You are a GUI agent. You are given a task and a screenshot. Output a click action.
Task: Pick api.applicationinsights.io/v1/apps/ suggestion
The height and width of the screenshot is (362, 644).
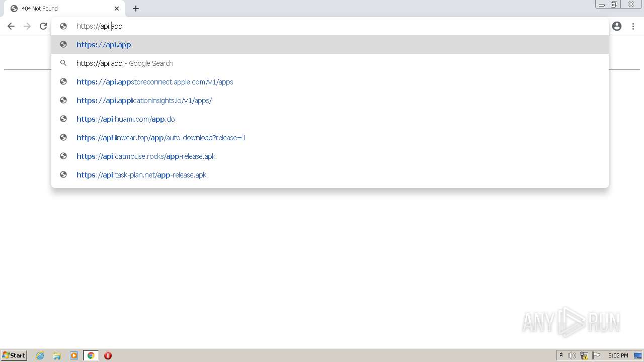pyautogui.click(x=330, y=100)
